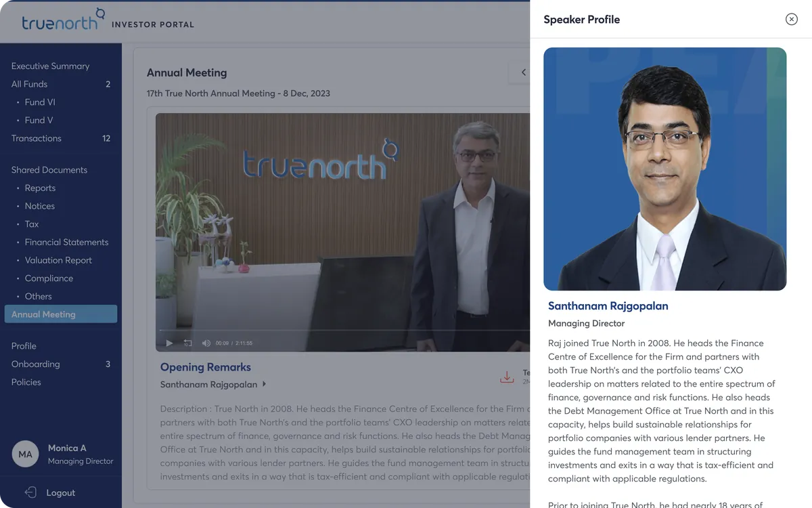Select Fund V
Viewport: 812px width, 508px height.
click(39, 120)
